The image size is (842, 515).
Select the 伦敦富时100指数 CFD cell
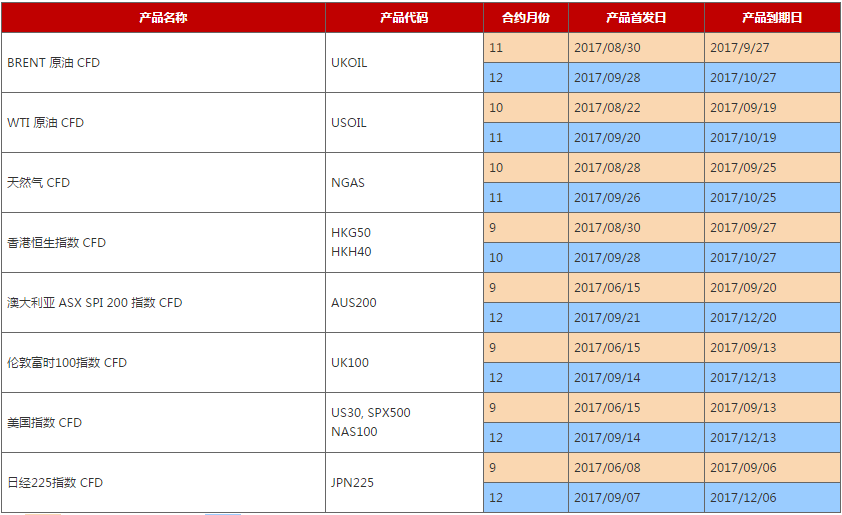coord(67,363)
